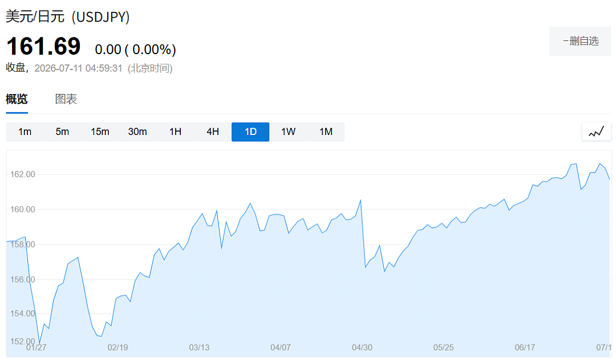This screenshot has height=364, width=616.
Task: Switch to the 15m interval
Action: 100,132
